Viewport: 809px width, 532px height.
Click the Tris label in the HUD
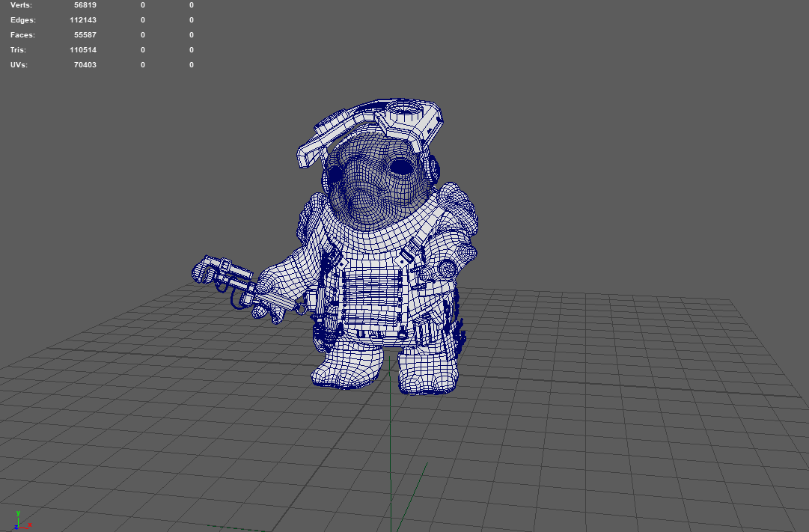tap(18, 50)
